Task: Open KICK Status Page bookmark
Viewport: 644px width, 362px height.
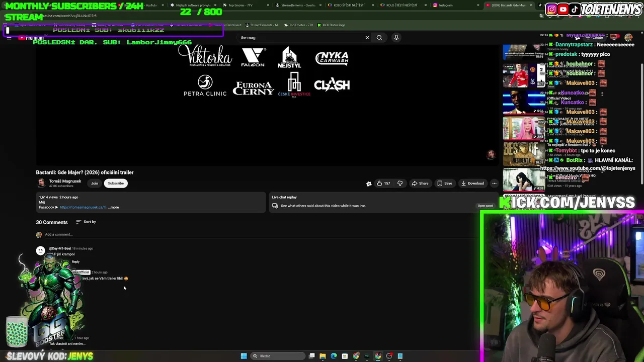Action: pyautogui.click(x=331, y=25)
